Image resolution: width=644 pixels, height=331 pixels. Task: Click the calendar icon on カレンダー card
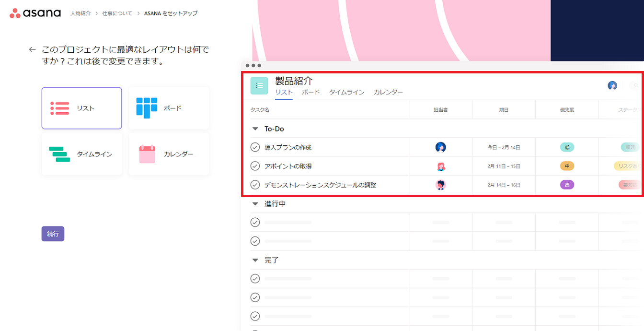pyautogui.click(x=147, y=154)
